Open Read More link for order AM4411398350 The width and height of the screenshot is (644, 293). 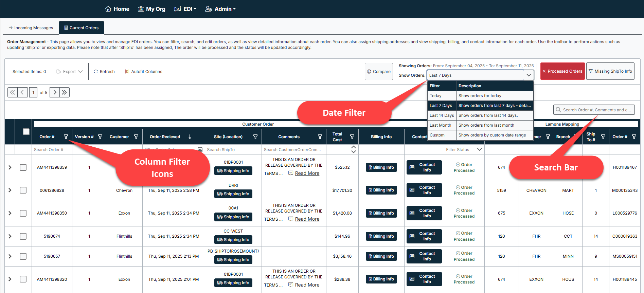click(x=307, y=219)
